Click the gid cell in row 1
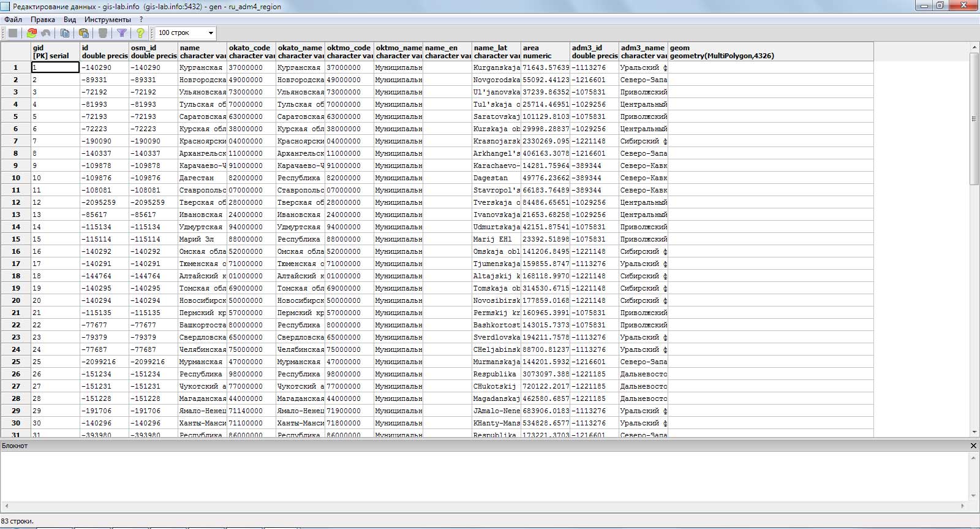 (x=55, y=67)
